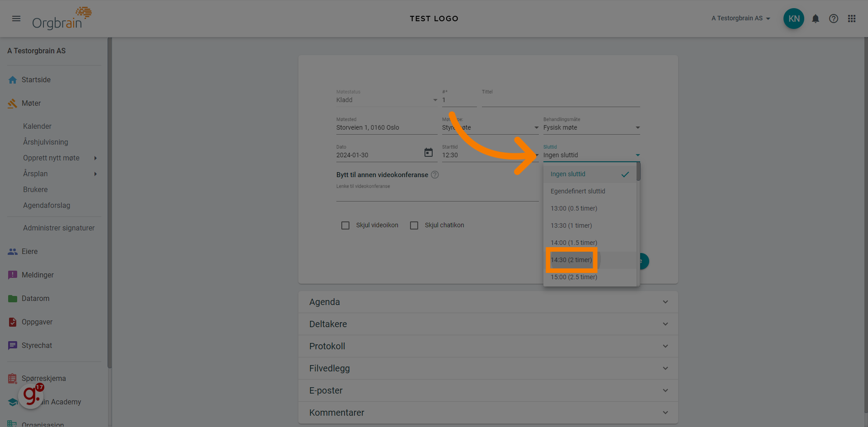Open the KN user avatar menu
The height and width of the screenshot is (427, 868).
793,19
